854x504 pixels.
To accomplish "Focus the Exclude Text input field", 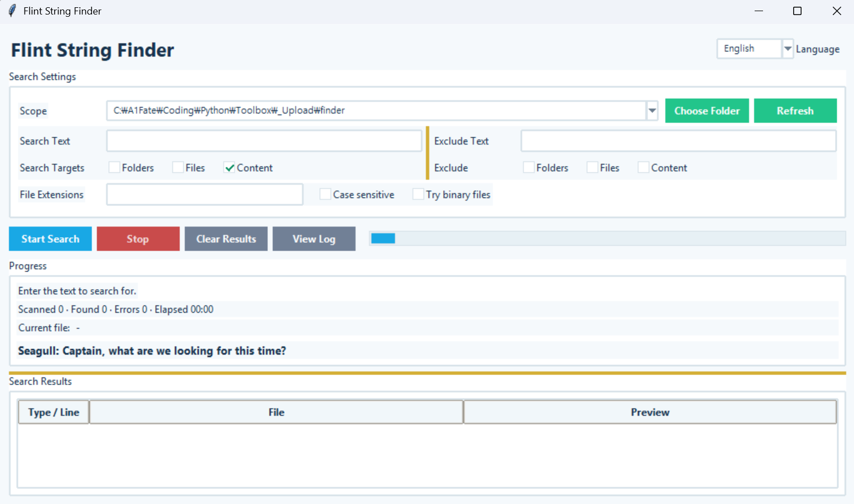I will 678,141.
